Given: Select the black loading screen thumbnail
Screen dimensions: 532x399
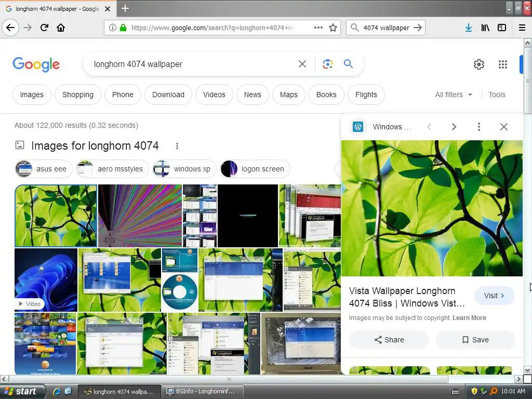Looking at the screenshot, I should (x=248, y=216).
